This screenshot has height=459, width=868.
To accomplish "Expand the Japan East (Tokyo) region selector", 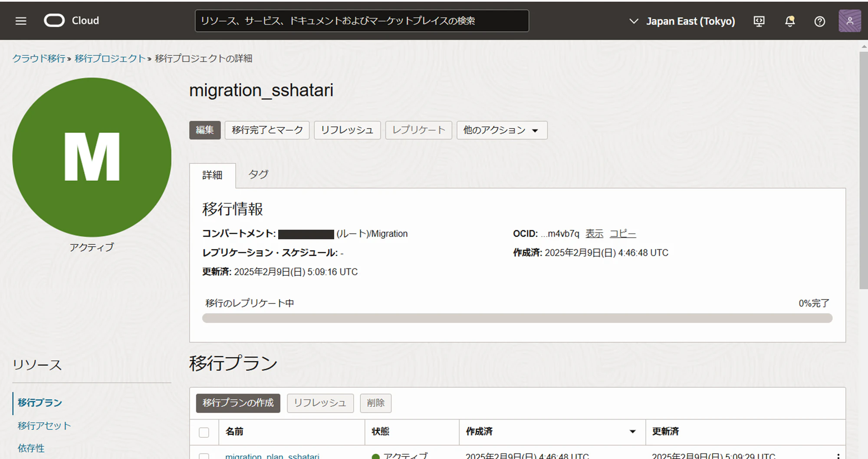I will click(682, 21).
